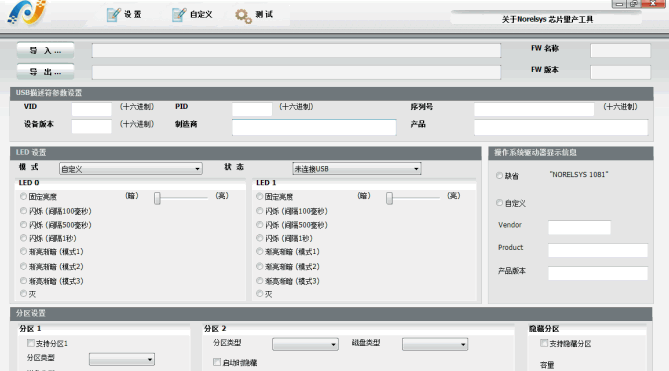
Task: Click LED 1 brightness slider thumb
Action: click(389, 198)
